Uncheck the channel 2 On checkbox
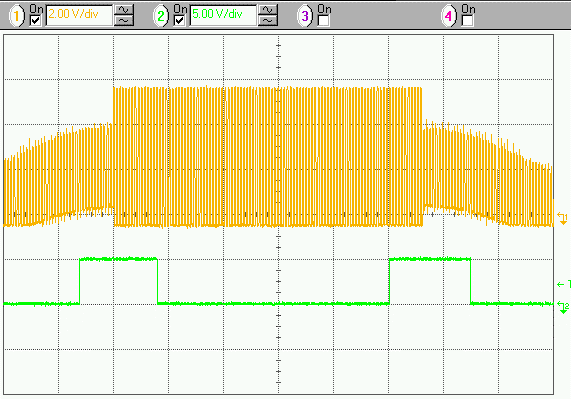The height and width of the screenshot is (399, 571). coord(179,21)
